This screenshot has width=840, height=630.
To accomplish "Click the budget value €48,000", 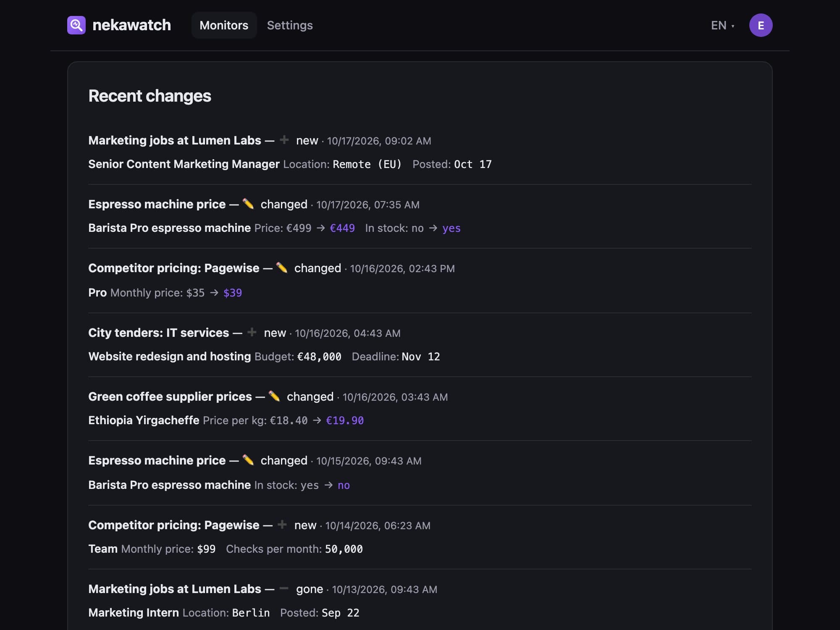I will pos(319,357).
